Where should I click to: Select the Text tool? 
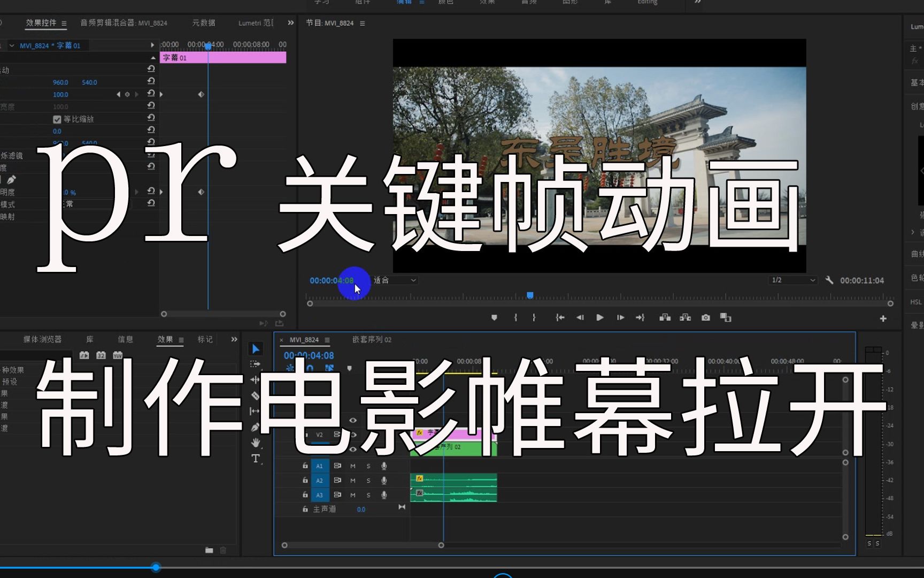point(255,458)
